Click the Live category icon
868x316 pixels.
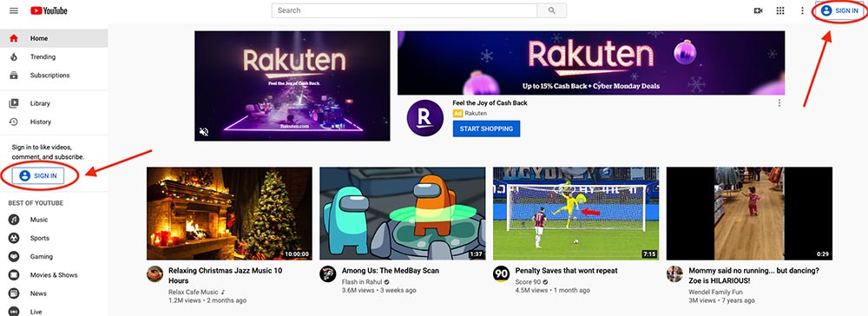14,312
